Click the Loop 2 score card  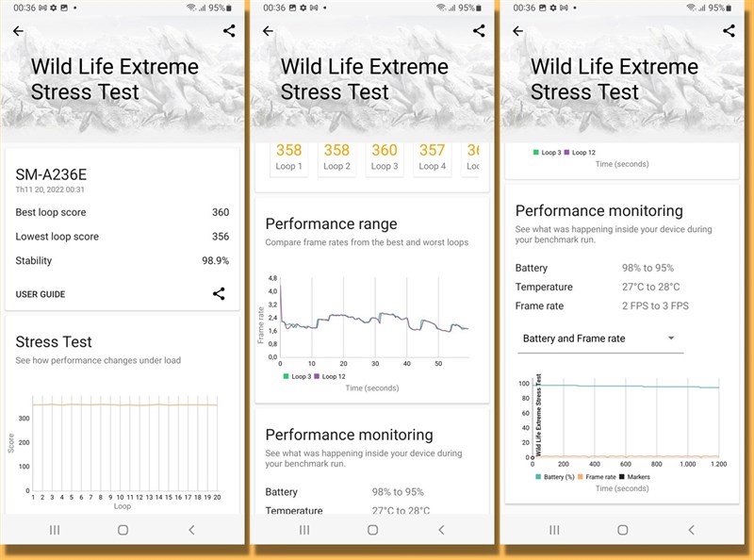pyautogui.click(x=336, y=158)
